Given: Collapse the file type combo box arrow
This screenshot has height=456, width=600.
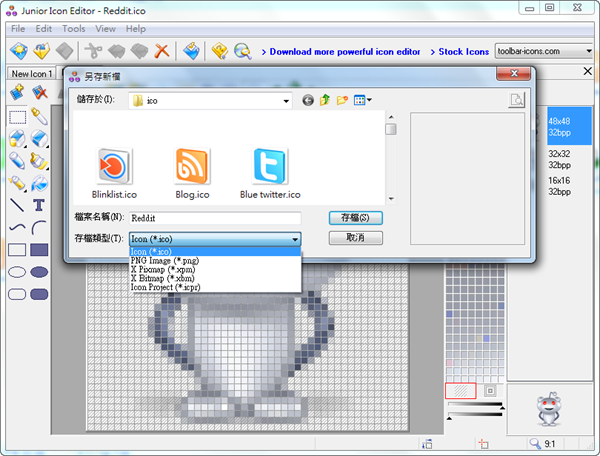Looking at the screenshot, I should (x=295, y=239).
